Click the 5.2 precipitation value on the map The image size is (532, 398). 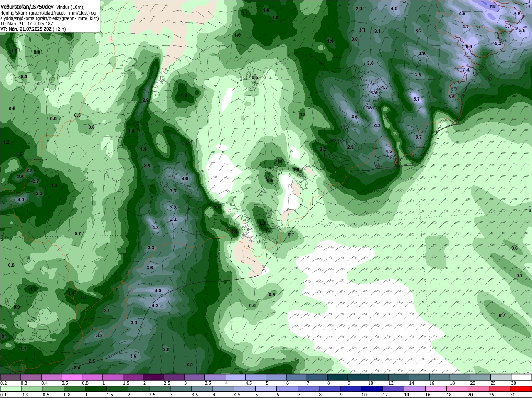pyautogui.click(x=498, y=43)
